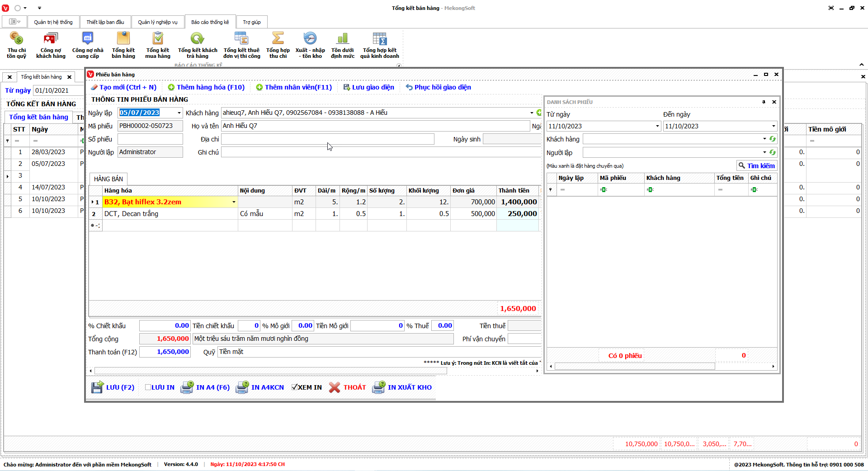Click the green add customer plus icon
This screenshot has width=868, height=471.
coord(538,113)
